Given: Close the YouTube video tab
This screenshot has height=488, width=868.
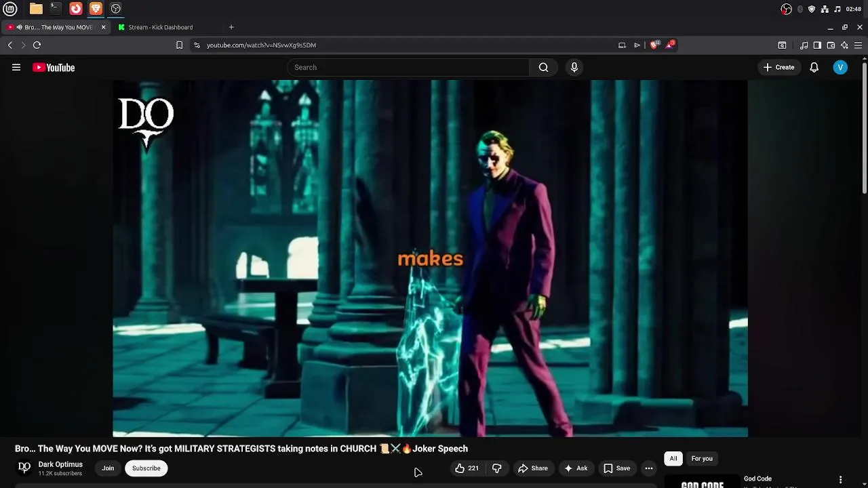Looking at the screenshot, I should (x=103, y=27).
